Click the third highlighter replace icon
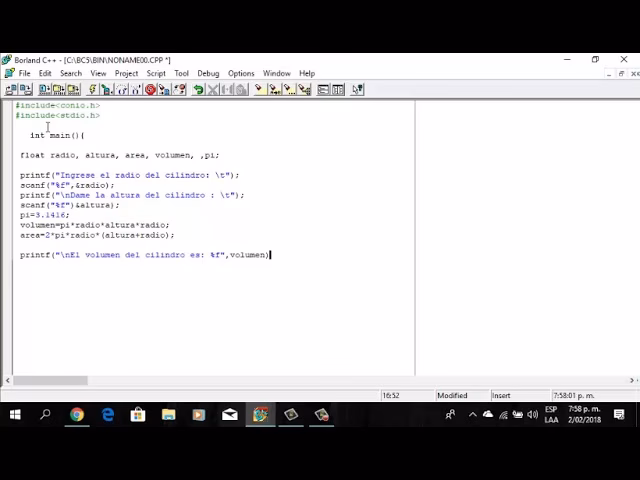Viewport: 640px width, 480px height. point(289,89)
